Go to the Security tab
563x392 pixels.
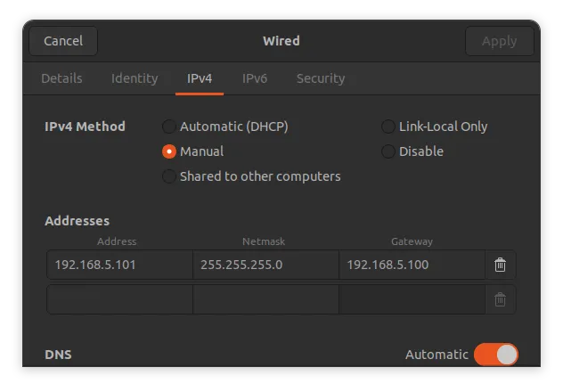[x=321, y=78]
